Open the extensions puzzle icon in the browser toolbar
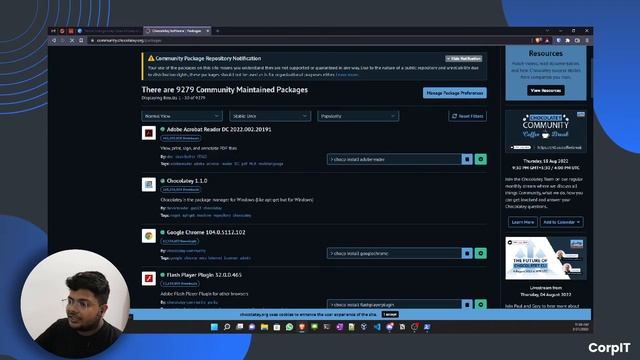The image size is (640, 360). (x=568, y=40)
